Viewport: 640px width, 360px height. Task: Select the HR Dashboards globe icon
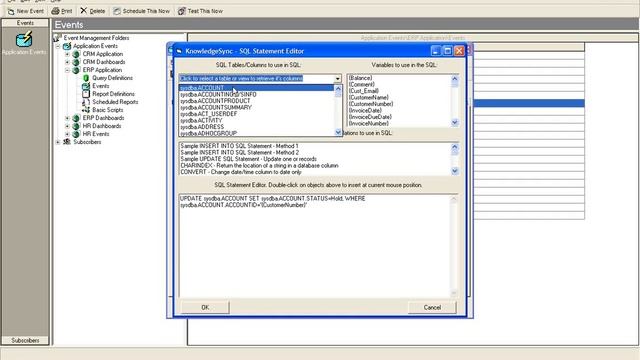[x=76, y=126]
